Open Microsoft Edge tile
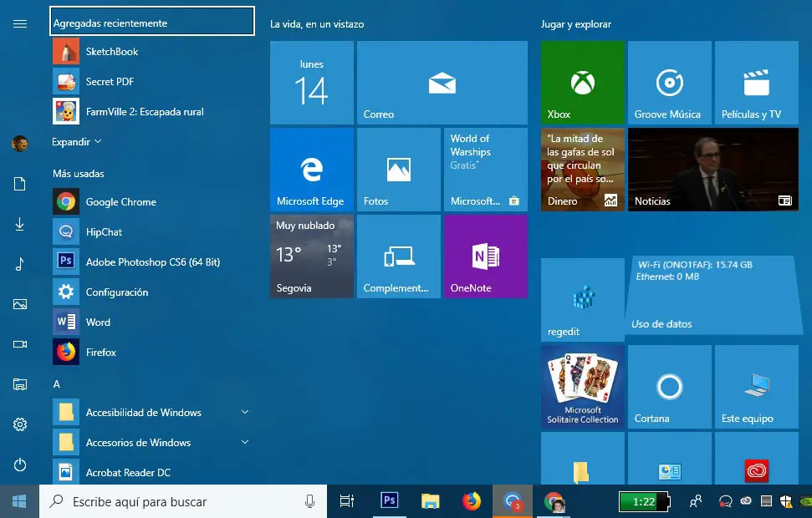 (x=311, y=170)
